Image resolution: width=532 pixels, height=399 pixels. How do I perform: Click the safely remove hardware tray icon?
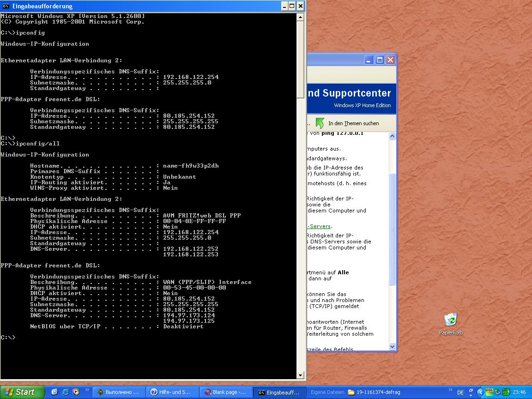tap(498, 392)
